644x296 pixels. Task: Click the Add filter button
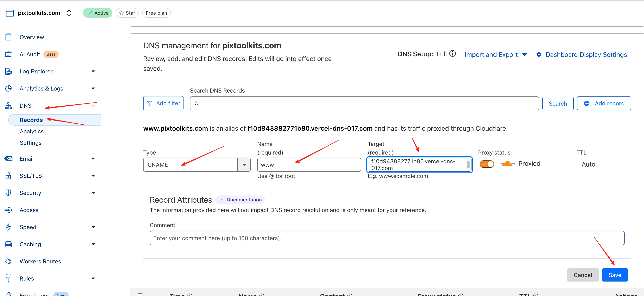pos(163,103)
